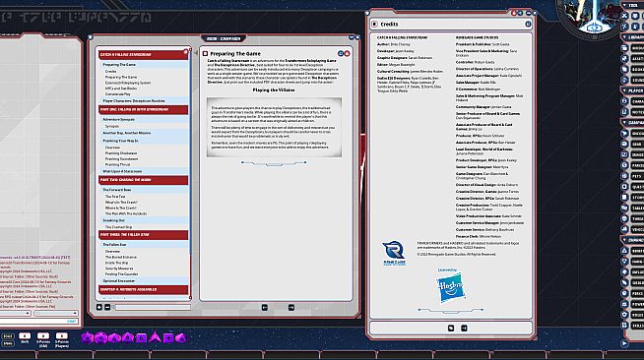Click the Renegade Game Studios logo
644x360 pixels.
394,253
